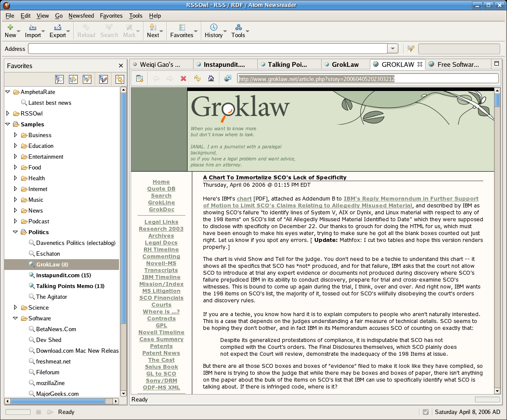Click the red Stop loading icon
The image size is (507, 420).
[x=183, y=78]
